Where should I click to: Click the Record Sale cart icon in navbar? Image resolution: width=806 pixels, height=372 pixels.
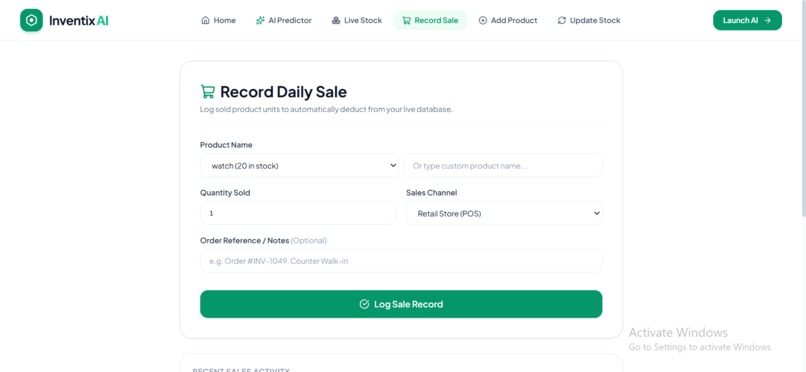pyautogui.click(x=406, y=21)
